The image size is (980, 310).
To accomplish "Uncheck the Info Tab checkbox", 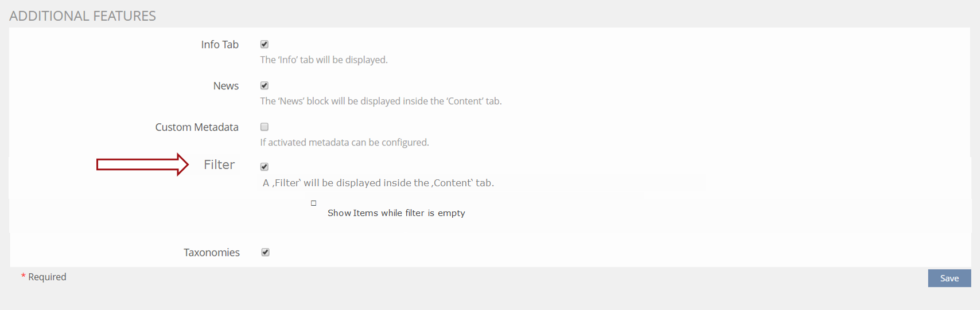I will [265, 44].
